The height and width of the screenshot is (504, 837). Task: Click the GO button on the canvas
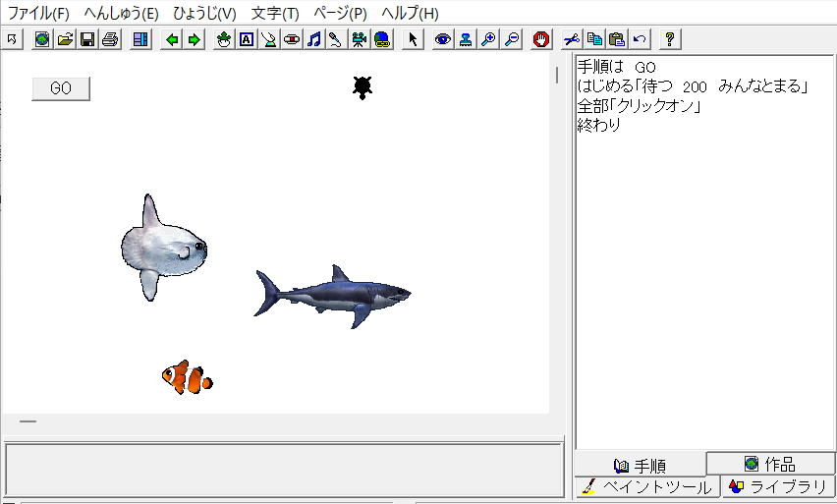[x=61, y=88]
